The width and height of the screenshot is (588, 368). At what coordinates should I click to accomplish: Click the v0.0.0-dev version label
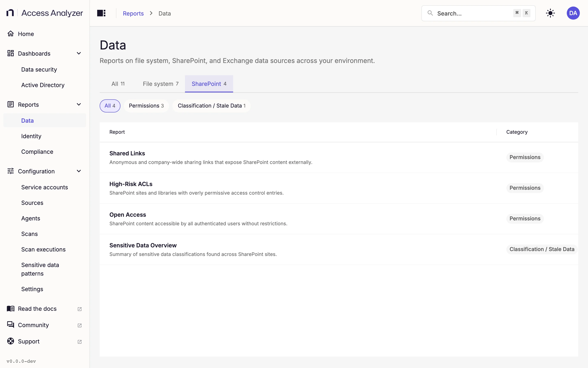(x=21, y=361)
